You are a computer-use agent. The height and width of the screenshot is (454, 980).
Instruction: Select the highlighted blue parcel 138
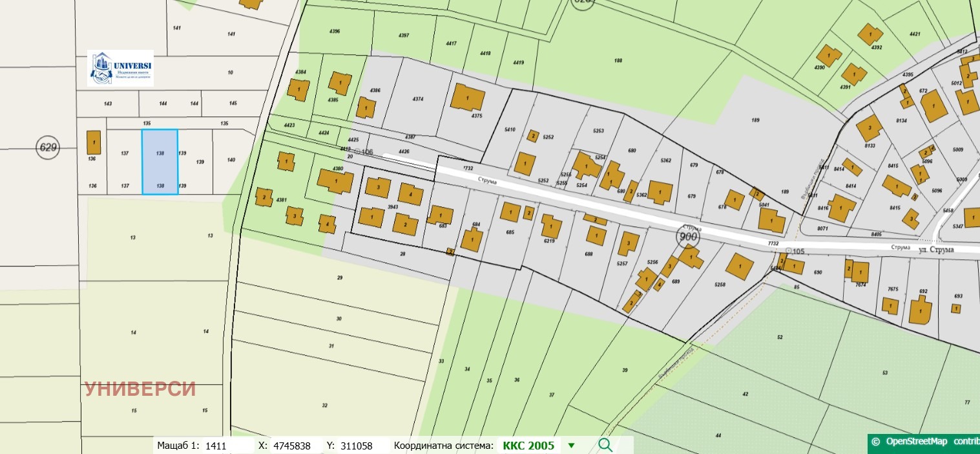pos(160,162)
